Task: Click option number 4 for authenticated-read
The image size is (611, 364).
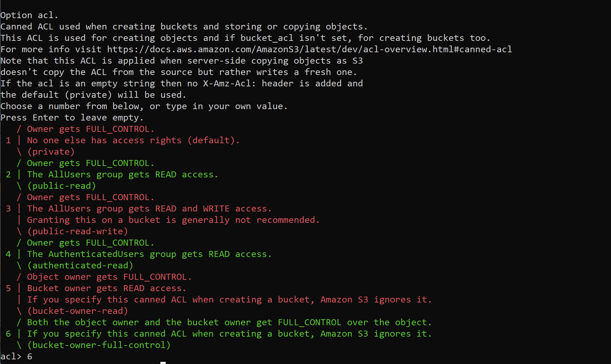Action: (8, 254)
